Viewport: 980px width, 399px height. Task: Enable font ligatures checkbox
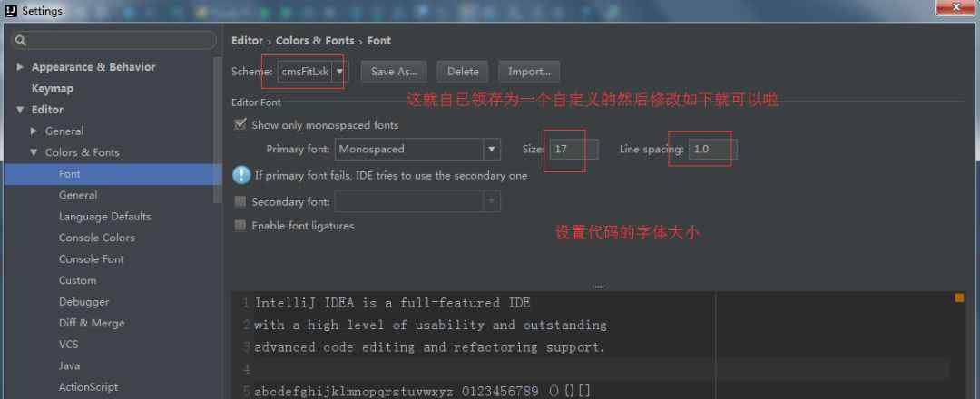click(240, 226)
